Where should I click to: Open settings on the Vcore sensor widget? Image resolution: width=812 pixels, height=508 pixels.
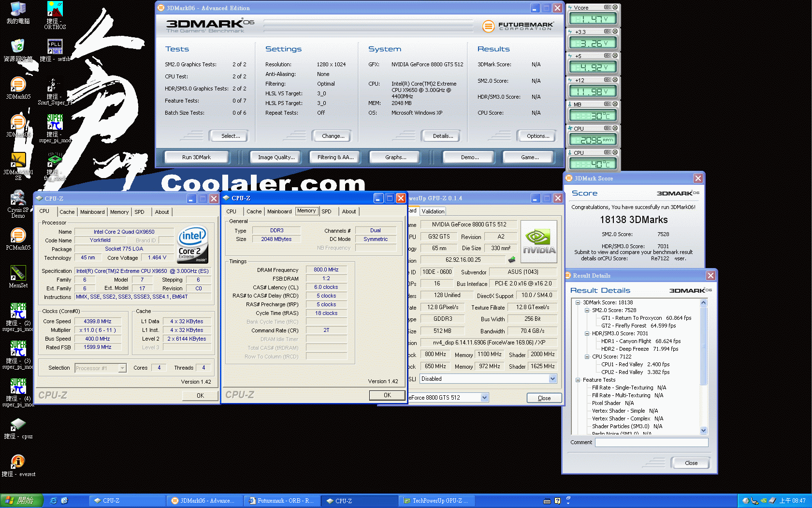point(608,7)
